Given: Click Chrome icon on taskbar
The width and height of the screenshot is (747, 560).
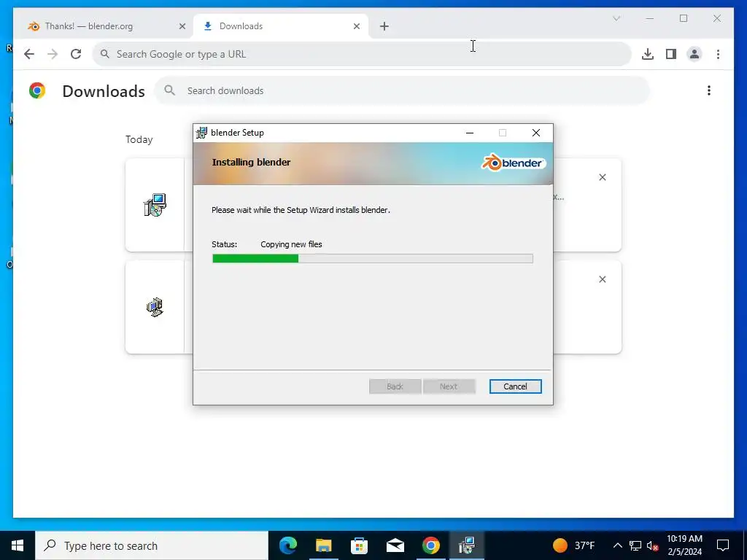Looking at the screenshot, I should pyautogui.click(x=430, y=545).
